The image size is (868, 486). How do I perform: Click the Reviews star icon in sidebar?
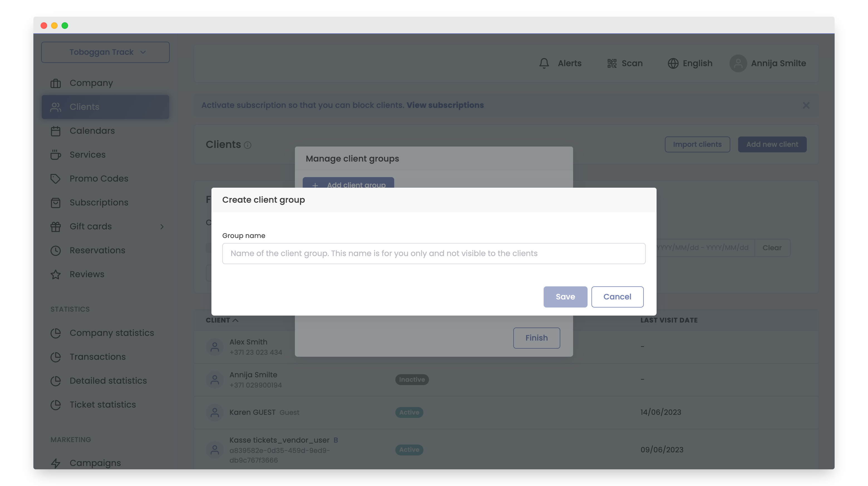56,274
